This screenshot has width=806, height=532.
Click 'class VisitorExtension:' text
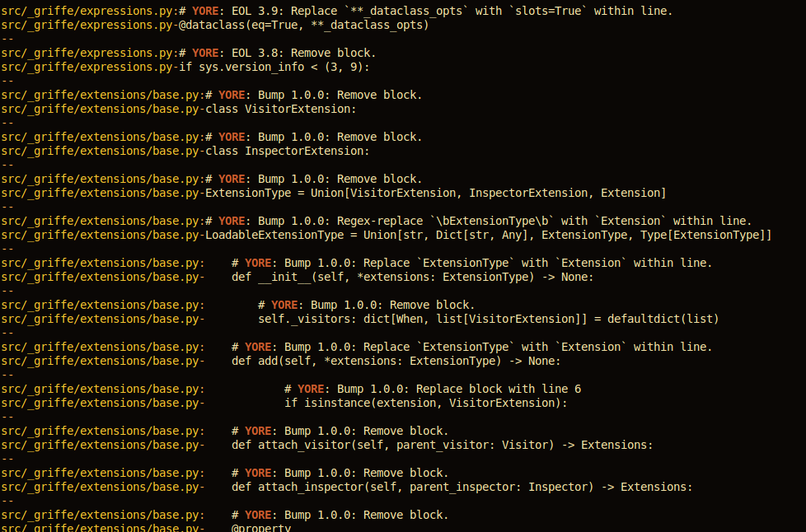281,109
